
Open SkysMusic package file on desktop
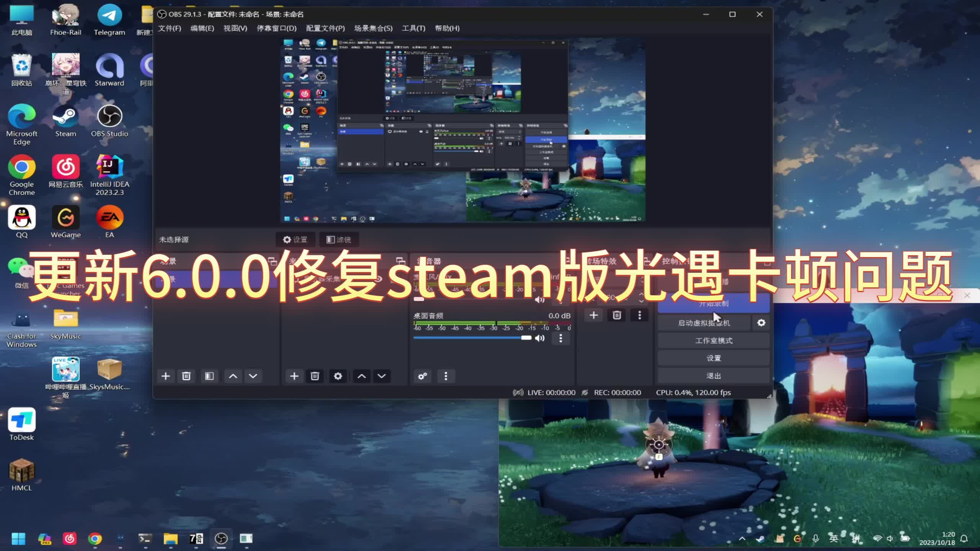point(109,374)
